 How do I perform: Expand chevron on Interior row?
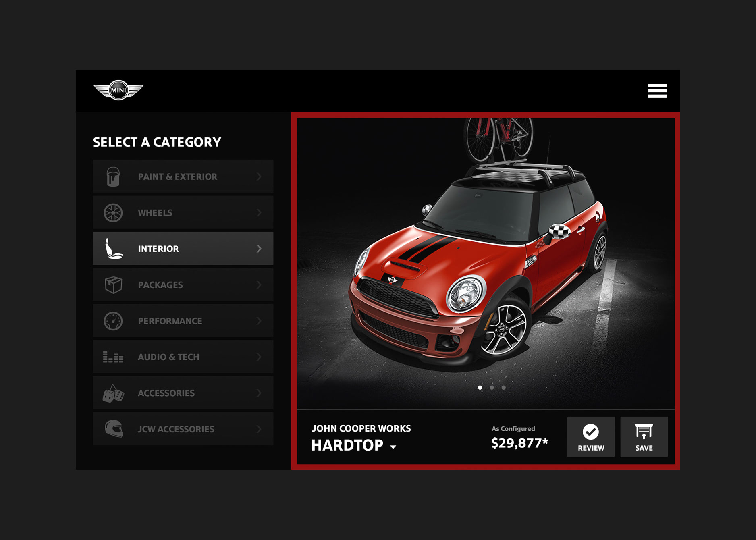pyautogui.click(x=259, y=249)
